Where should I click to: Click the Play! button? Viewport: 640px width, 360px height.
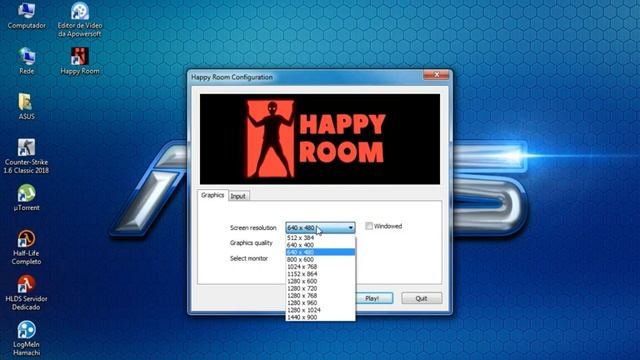[374, 298]
